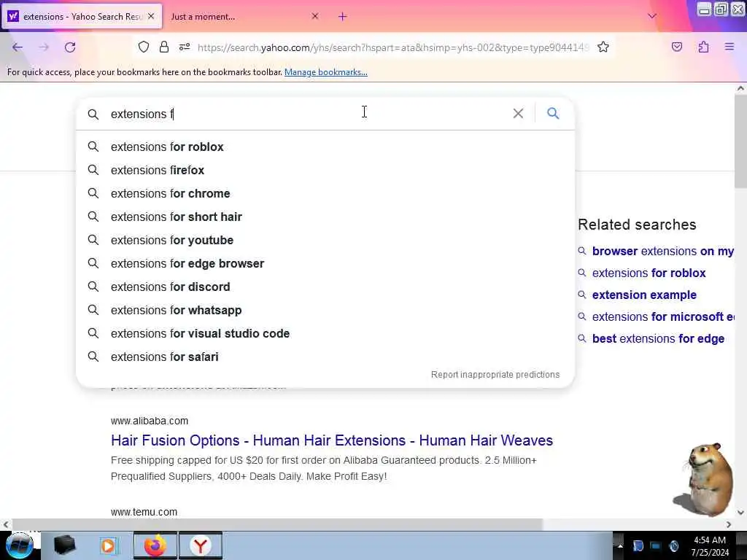
Task: Click the scroll up arrow of vertical scrollbar
Action: 740,88
